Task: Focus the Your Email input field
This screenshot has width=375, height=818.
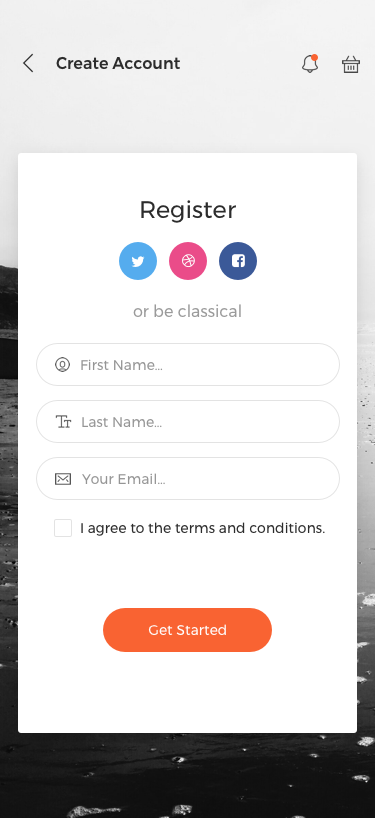Action: point(188,479)
